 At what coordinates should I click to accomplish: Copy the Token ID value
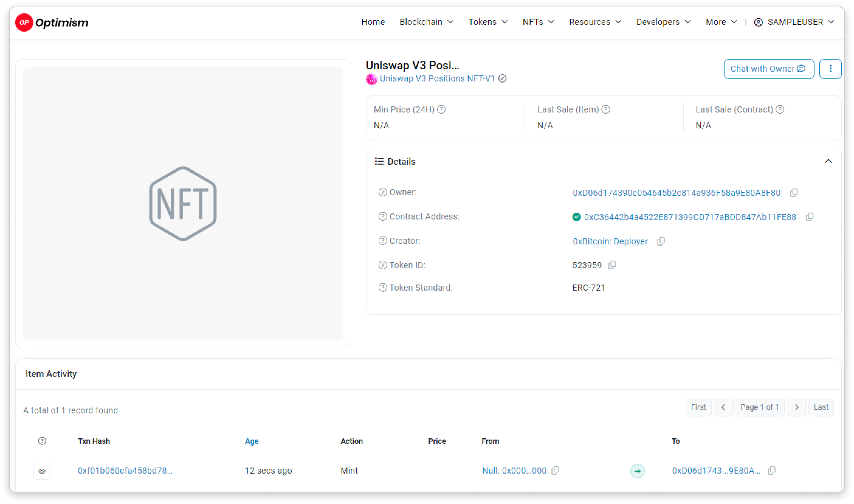coord(612,265)
